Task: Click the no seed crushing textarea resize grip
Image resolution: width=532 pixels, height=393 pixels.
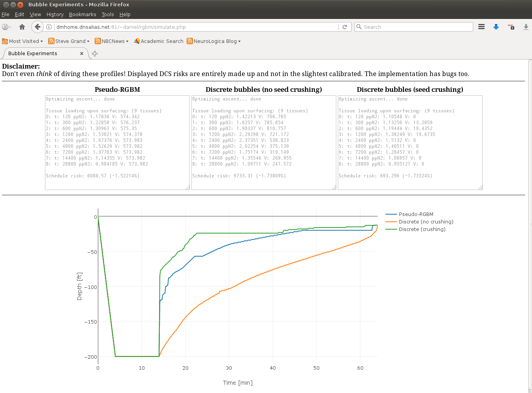Action: [334, 188]
